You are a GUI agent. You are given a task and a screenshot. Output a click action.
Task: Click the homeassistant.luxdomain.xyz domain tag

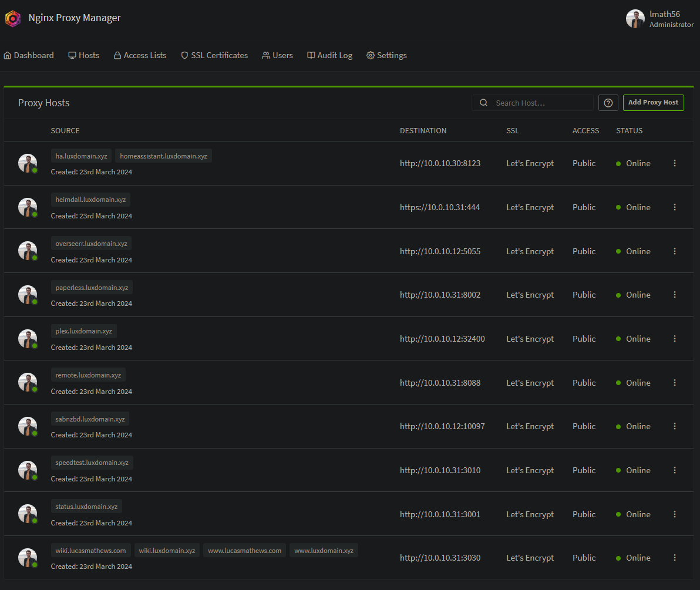click(163, 156)
